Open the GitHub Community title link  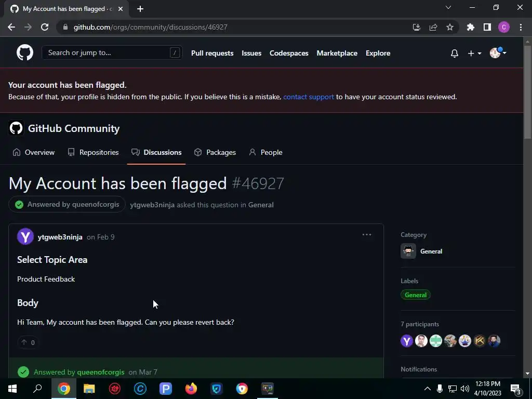[74, 128]
